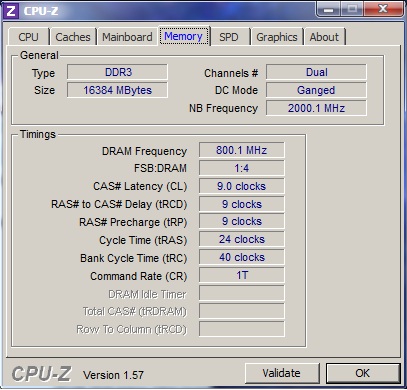
Task: Open the Caches tab
Action: [x=73, y=37]
